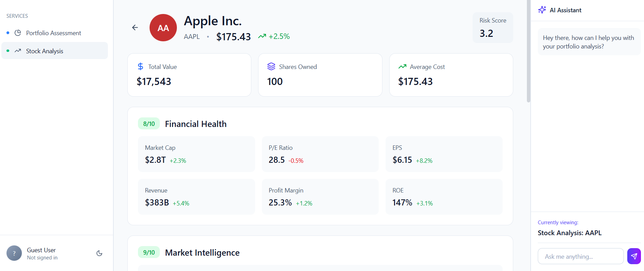Viewport: 644px width, 271px height.
Task: Click the 9/10 Market Intelligence score badge
Action: [x=149, y=253]
